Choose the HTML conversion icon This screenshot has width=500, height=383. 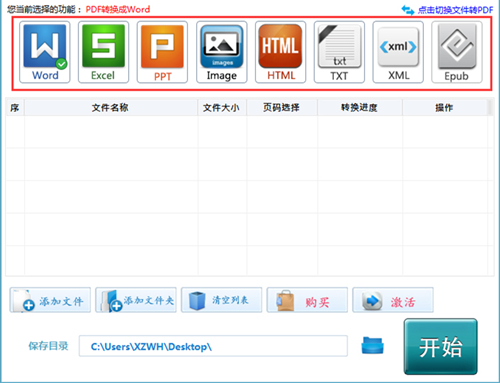click(x=280, y=52)
